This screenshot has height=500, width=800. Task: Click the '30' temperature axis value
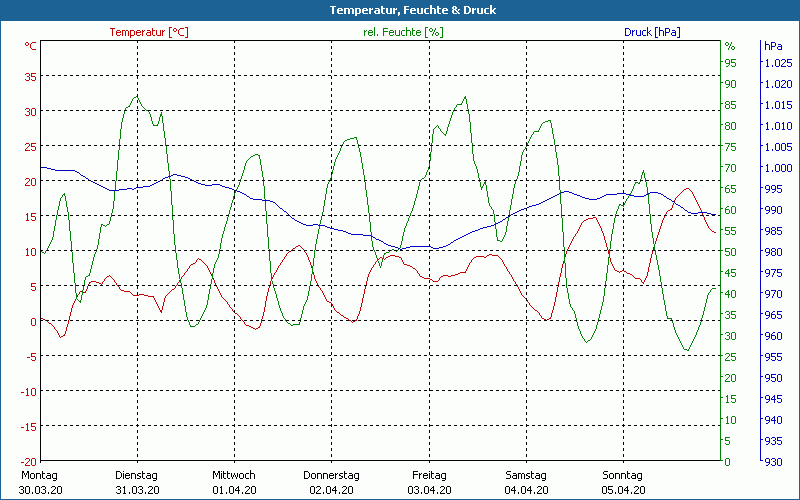tap(31, 112)
